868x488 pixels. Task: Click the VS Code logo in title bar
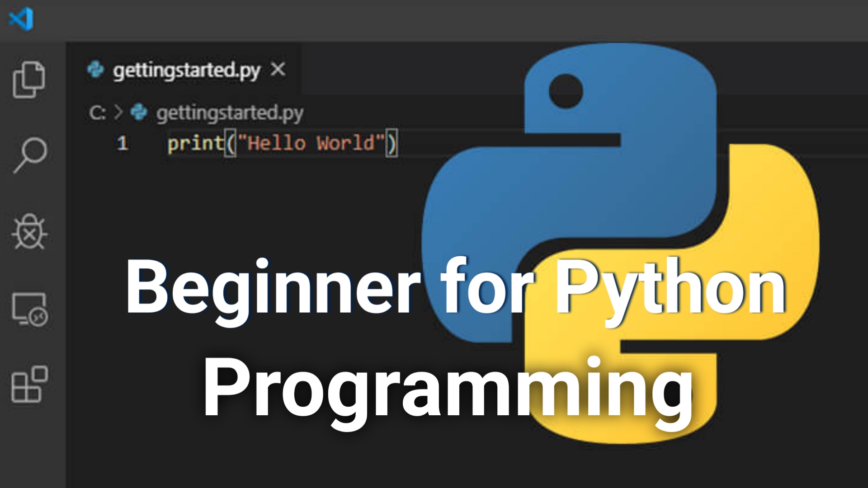coord(21,19)
